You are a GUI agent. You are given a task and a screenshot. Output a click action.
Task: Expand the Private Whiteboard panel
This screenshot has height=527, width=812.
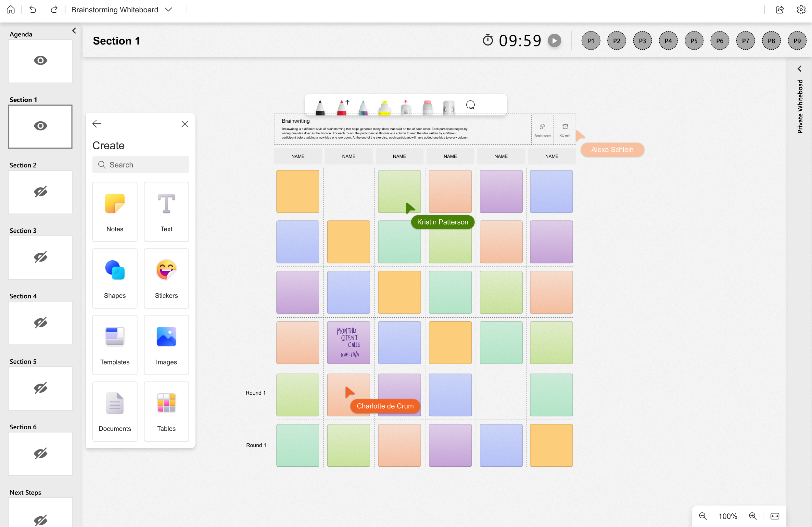[x=799, y=69]
